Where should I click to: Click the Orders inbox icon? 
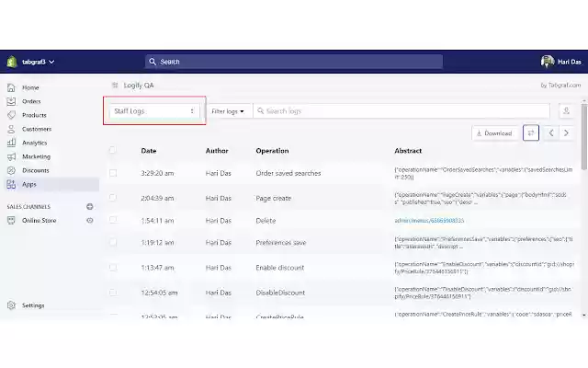point(11,101)
